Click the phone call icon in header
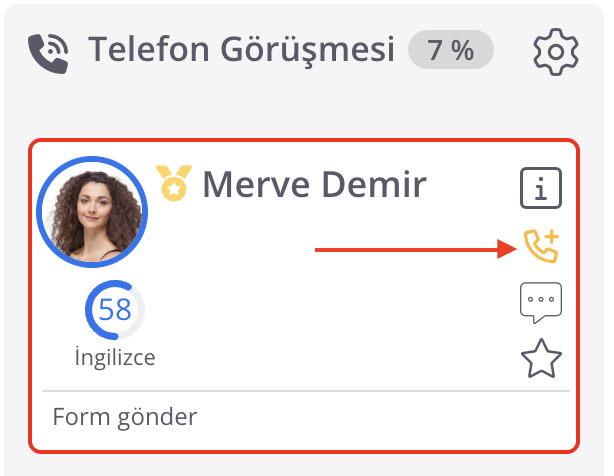The width and height of the screenshot is (614, 476). (x=48, y=53)
